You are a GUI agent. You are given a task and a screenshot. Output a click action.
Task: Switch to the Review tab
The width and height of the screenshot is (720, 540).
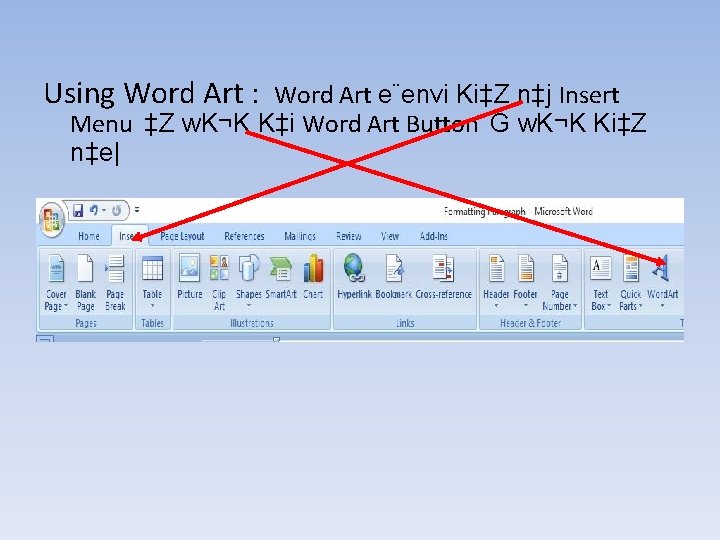349,236
